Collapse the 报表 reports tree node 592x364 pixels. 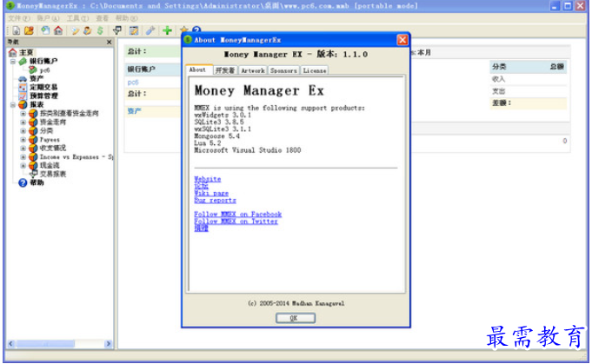click(x=13, y=104)
